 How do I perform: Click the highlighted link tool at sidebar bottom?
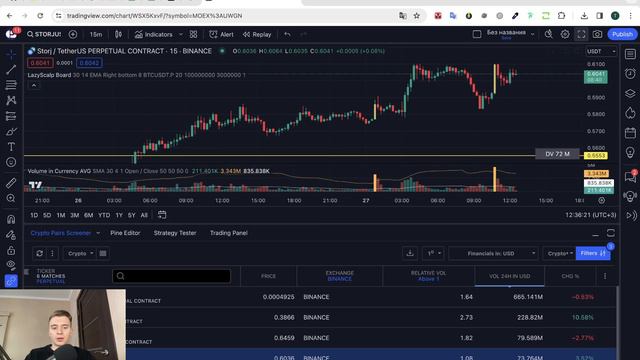[x=11, y=281]
